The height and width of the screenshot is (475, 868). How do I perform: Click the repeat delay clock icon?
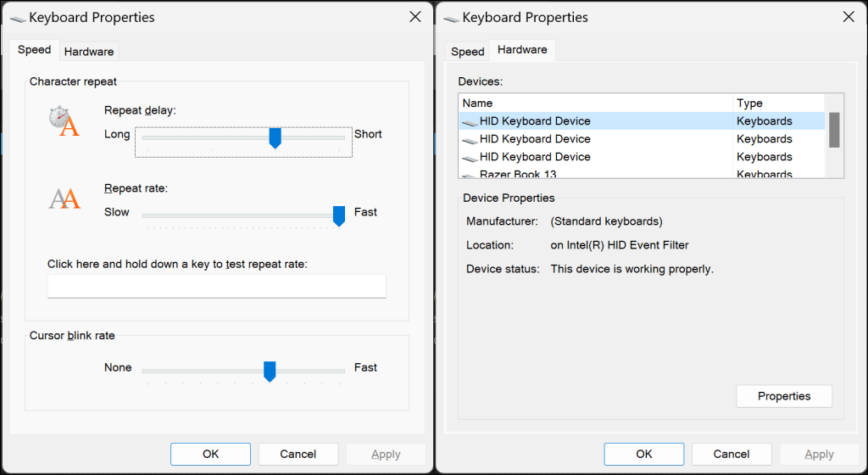tap(64, 121)
